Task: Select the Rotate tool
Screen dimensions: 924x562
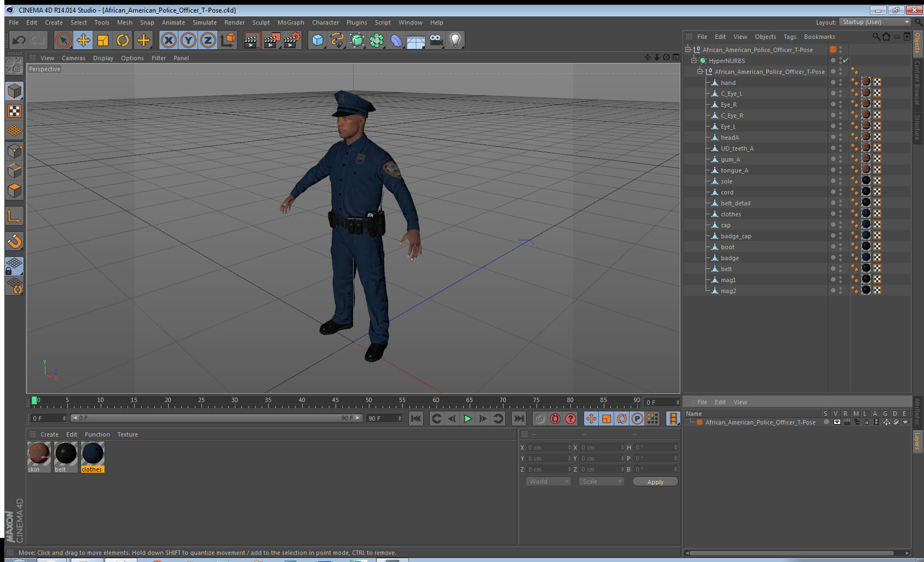Action: (x=123, y=40)
